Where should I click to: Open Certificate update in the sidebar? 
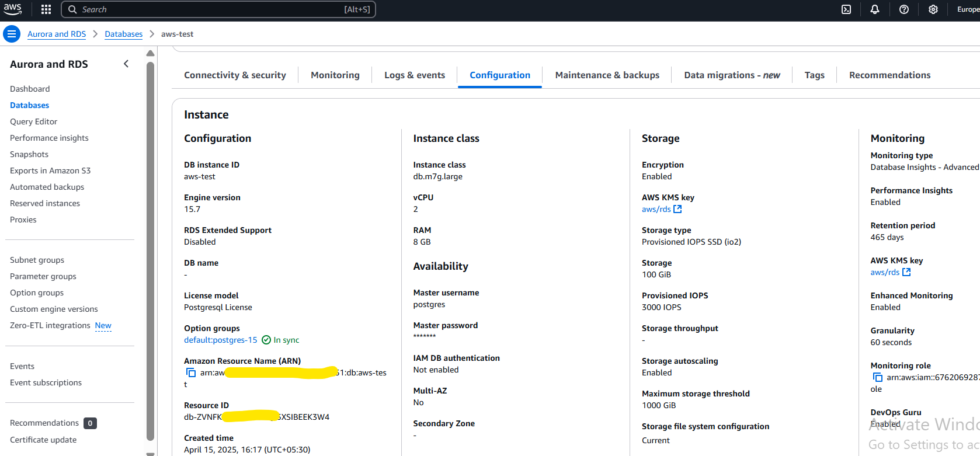click(43, 440)
